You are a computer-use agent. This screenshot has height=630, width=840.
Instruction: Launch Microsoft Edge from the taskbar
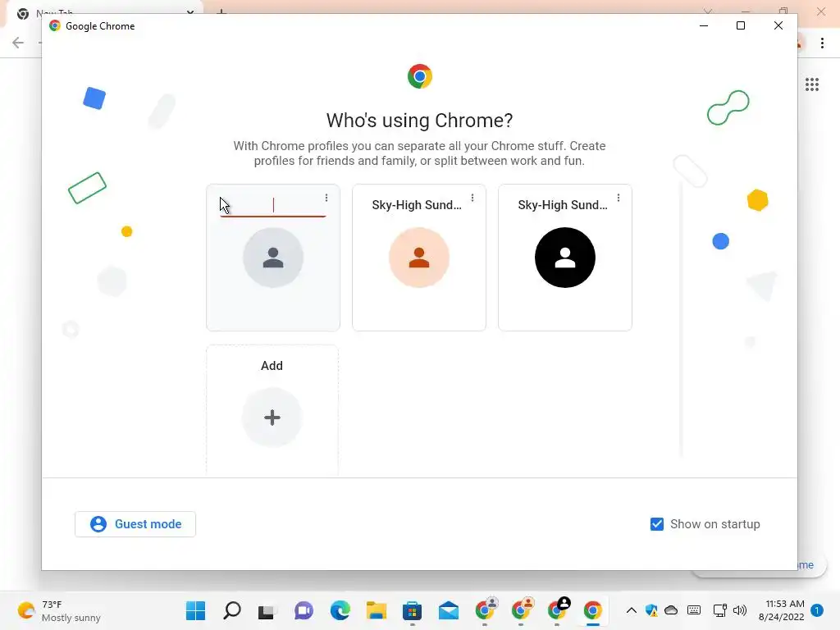point(340,610)
